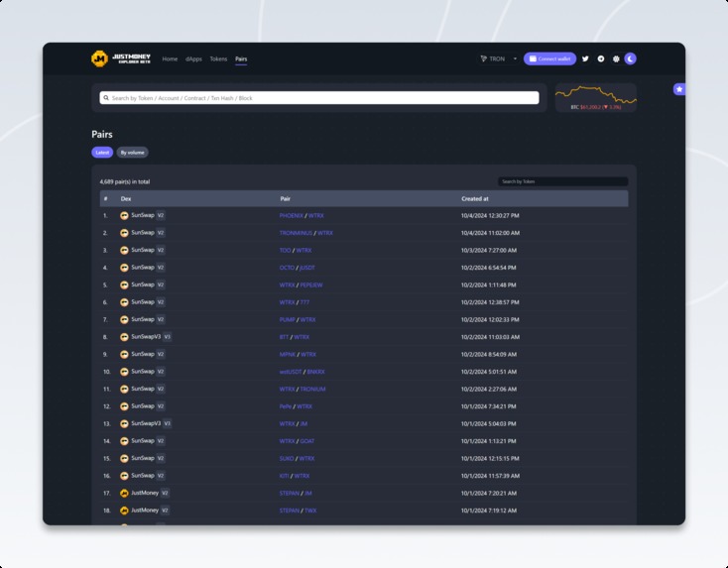This screenshot has height=568, width=728.
Task: Open the PHOENIX token link
Action: point(292,216)
